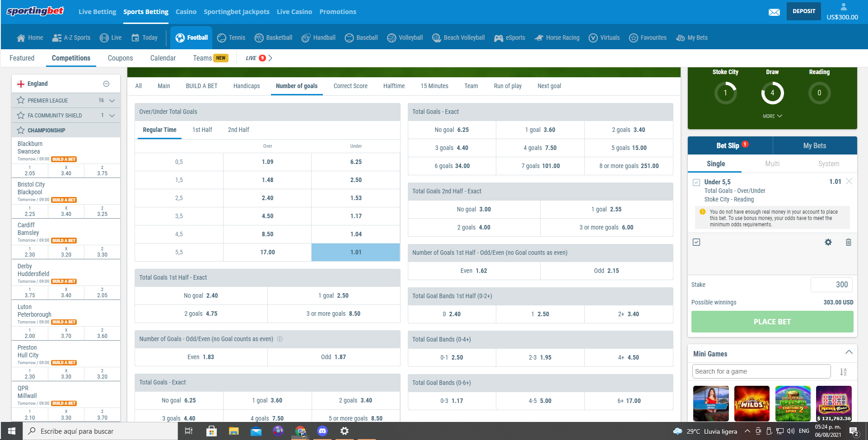Remove Under 5,5 bet with X
Image resolution: width=868 pixels, height=440 pixels.
[x=849, y=181]
